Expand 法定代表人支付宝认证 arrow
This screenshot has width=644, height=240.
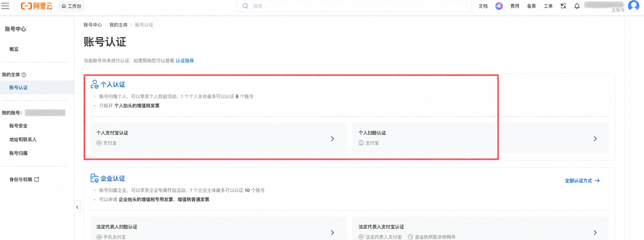(x=595, y=232)
